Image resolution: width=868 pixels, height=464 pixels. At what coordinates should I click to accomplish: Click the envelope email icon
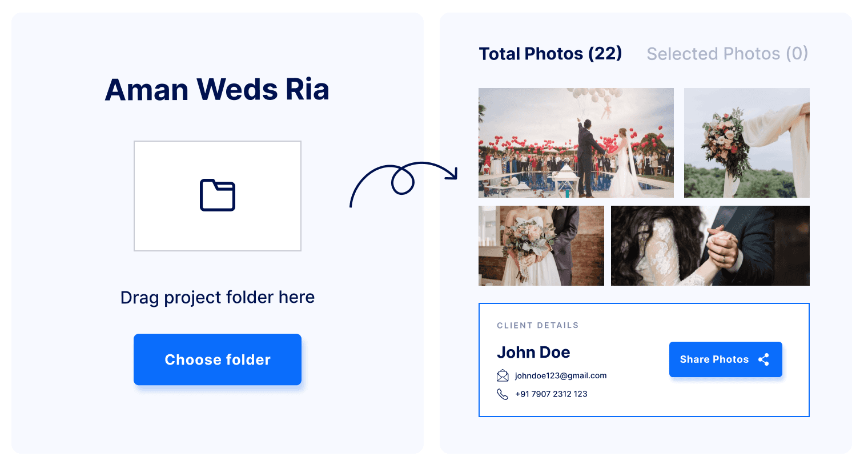(503, 375)
